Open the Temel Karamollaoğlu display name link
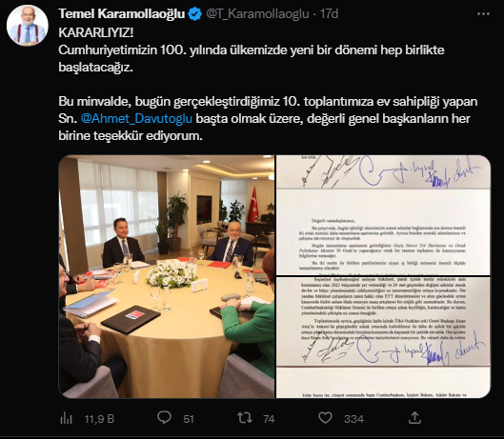504x439 pixels. coord(122,14)
